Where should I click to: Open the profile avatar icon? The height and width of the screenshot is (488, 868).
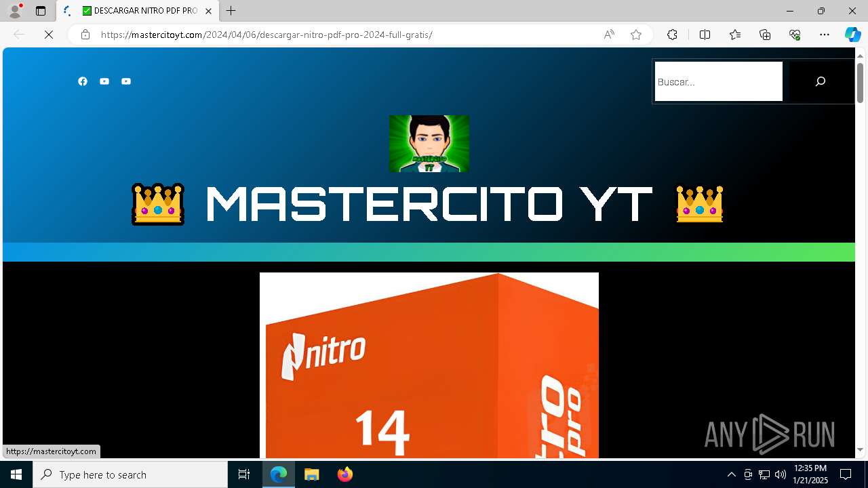click(x=15, y=11)
